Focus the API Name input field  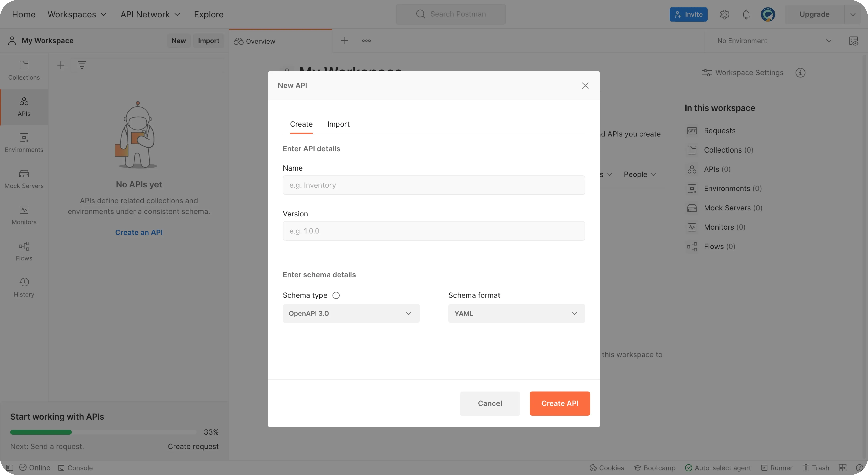[434, 185]
